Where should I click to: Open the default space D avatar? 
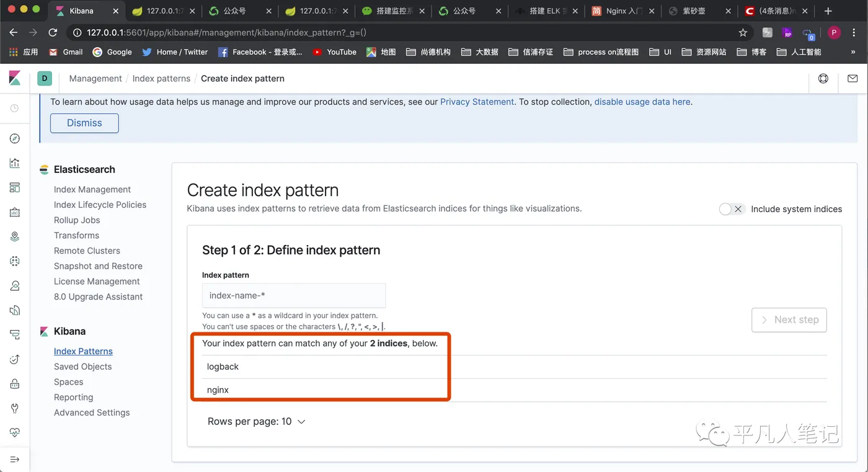coord(45,78)
